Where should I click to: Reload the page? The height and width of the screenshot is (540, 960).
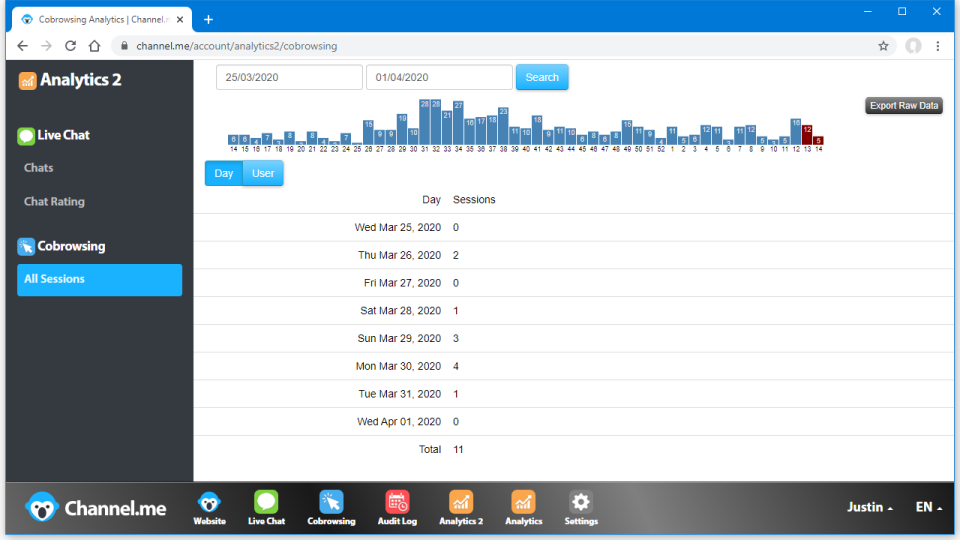(x=70, y=46)
